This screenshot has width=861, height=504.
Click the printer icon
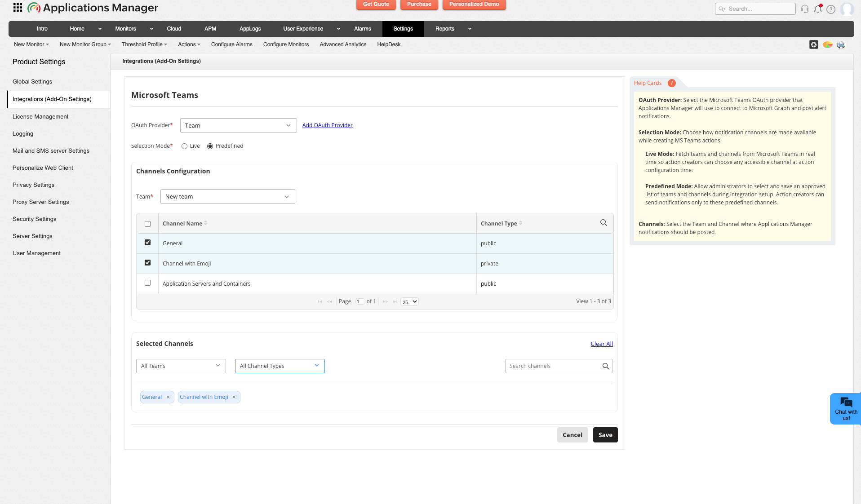tap(841, 44)
